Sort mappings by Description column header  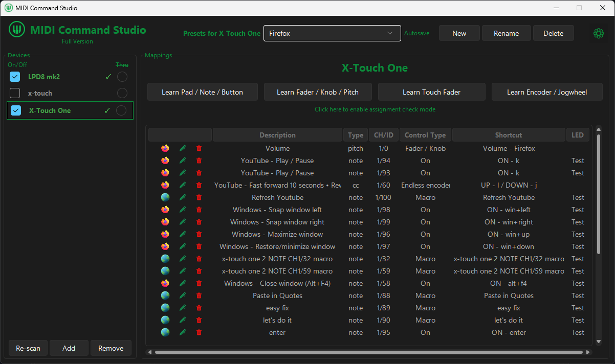tap(277, 135)
